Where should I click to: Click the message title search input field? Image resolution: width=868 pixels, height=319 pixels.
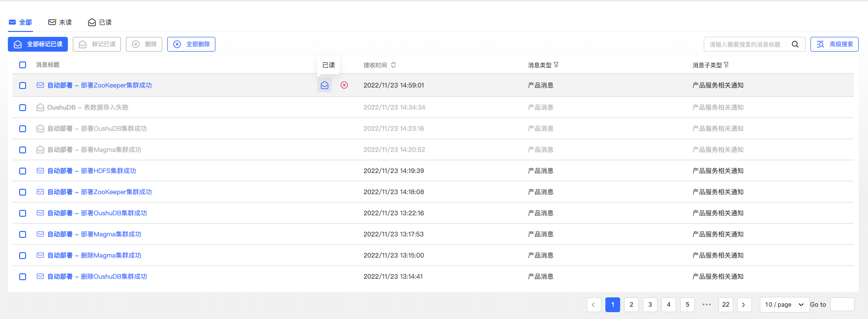point(745,44)
